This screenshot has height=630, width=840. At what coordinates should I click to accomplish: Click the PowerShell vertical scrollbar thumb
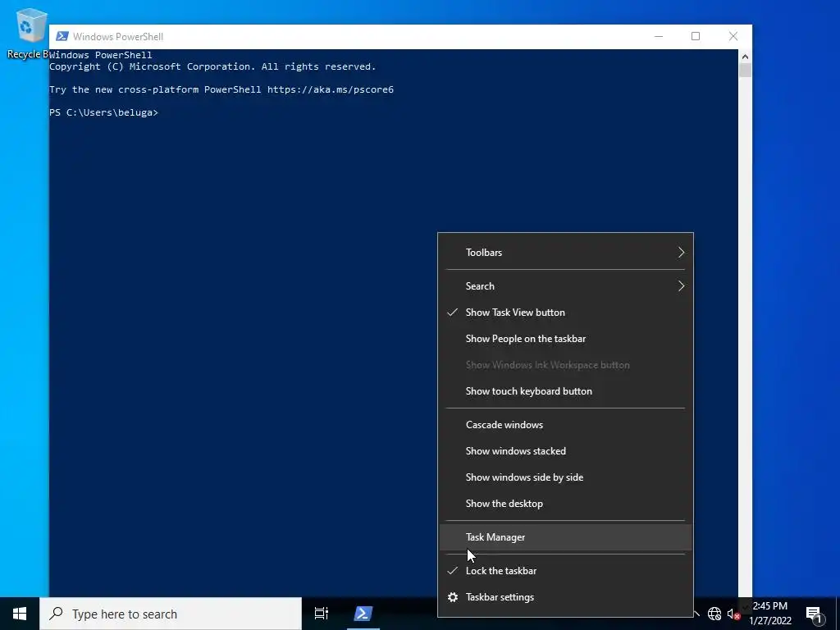pos(745,71)
